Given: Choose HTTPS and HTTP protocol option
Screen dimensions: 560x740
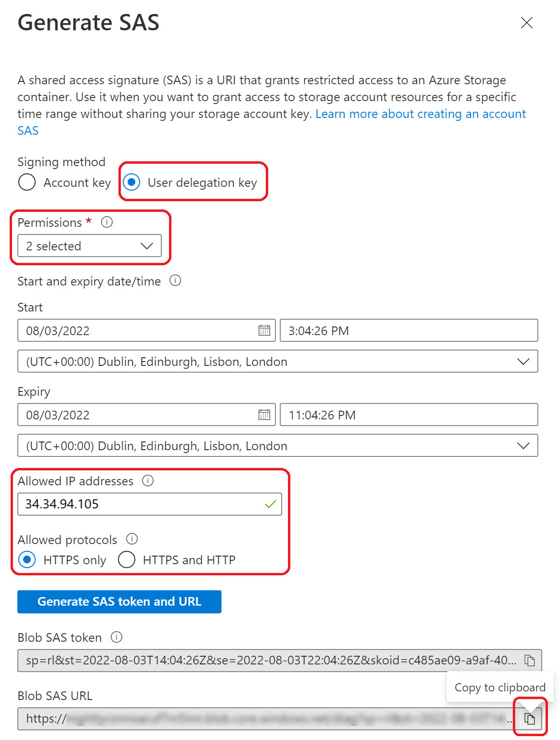Looking at the screenshot, I should (127, 559).
